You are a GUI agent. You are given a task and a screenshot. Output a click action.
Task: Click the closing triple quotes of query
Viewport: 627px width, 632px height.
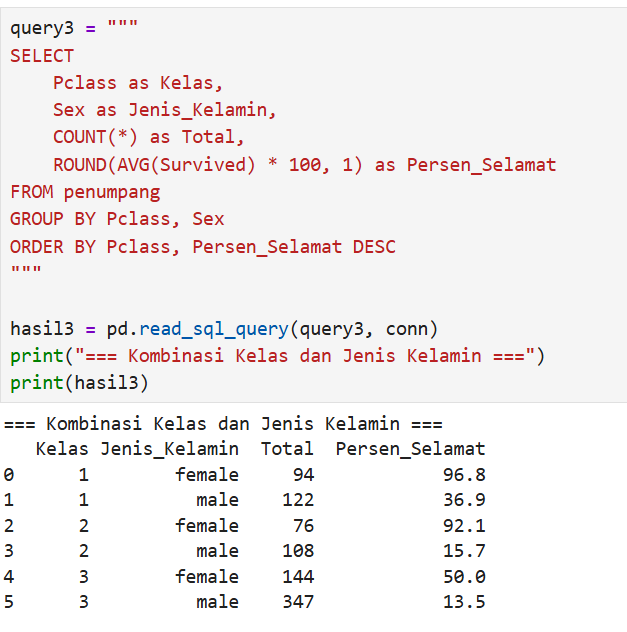(x=26, y=269)
